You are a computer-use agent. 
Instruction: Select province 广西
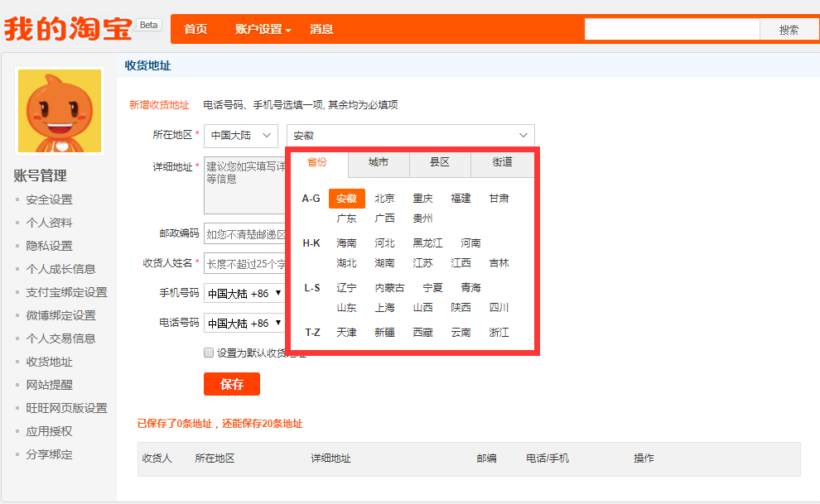(384, 218)
